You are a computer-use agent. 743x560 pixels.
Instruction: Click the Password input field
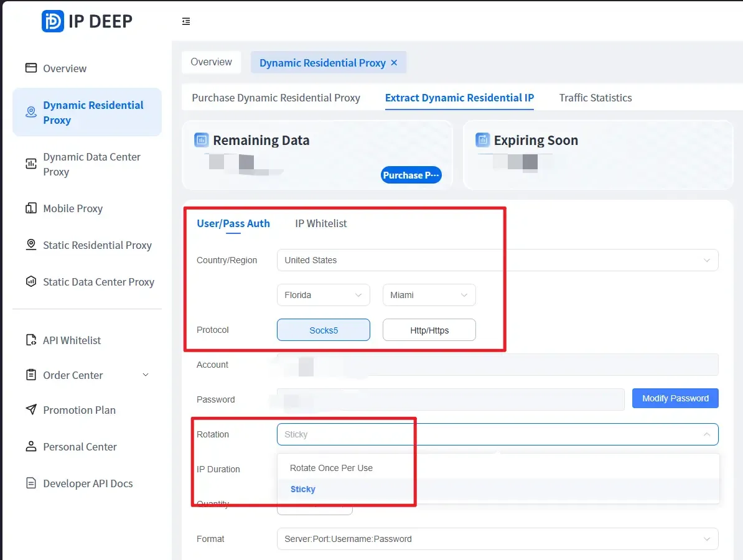pos(451,399)
